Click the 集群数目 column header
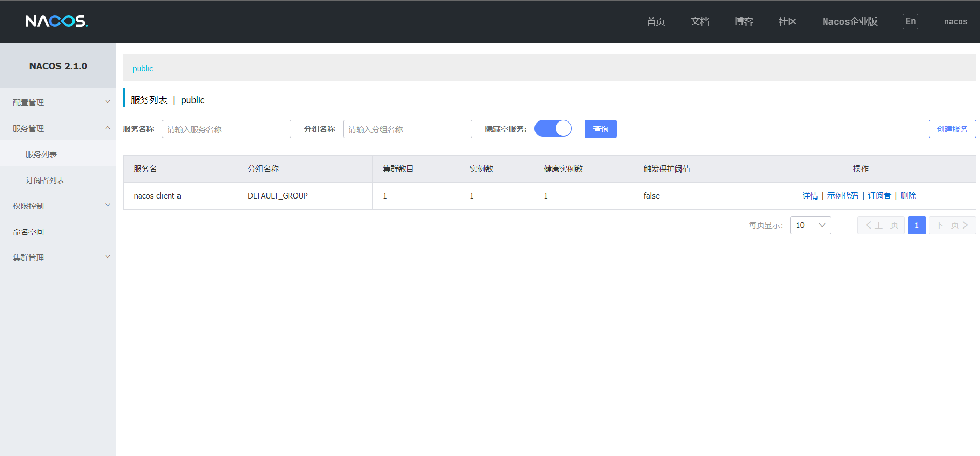The image size is (980, 456). click(415, 169)
